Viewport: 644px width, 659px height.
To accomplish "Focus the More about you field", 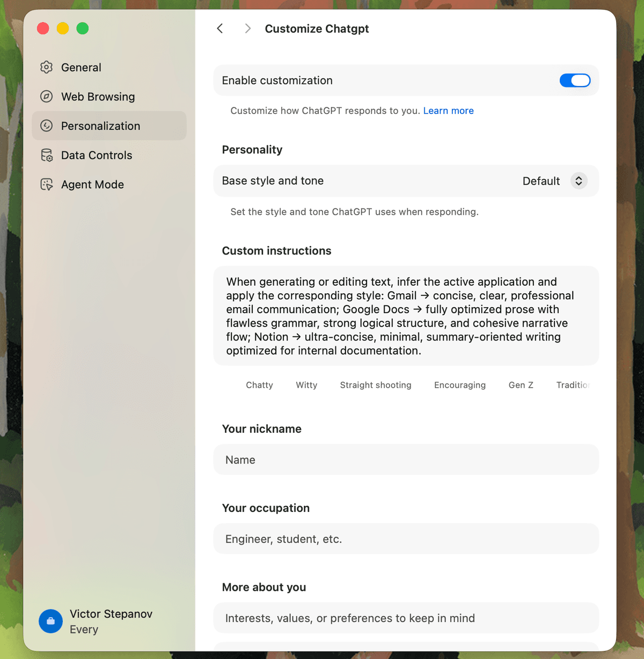I will (406, 618).
